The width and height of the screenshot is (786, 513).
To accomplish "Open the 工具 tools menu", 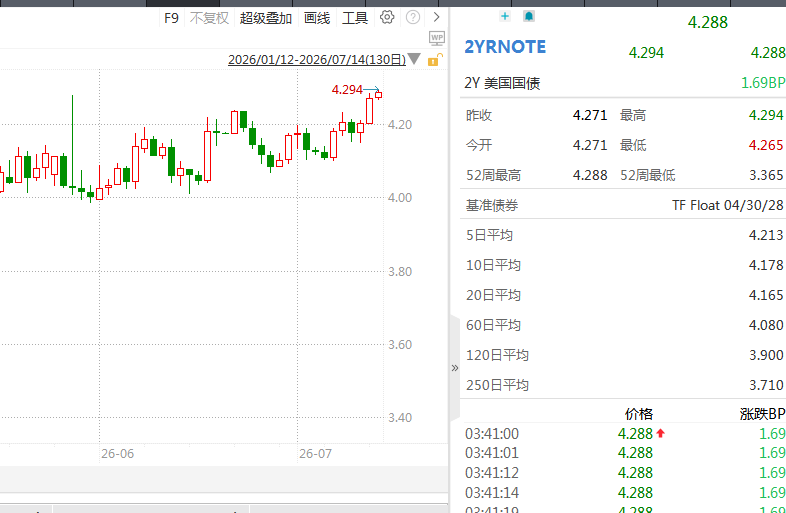I will (x=355, y=18).
